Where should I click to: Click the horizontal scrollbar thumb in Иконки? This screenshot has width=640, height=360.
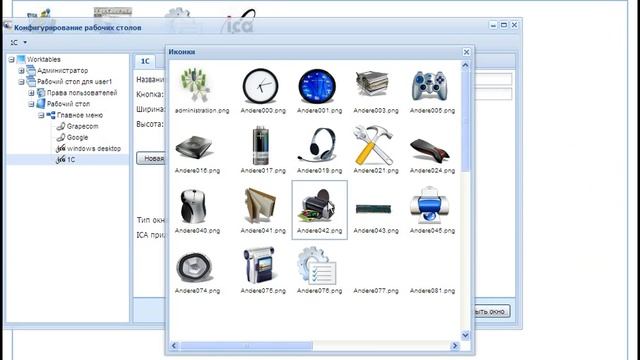247,346
